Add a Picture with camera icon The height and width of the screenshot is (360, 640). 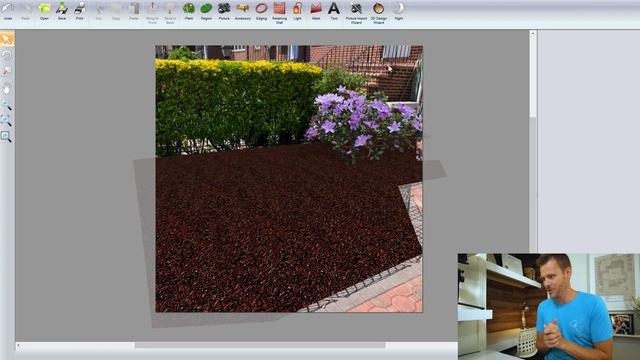click(224, 11)
